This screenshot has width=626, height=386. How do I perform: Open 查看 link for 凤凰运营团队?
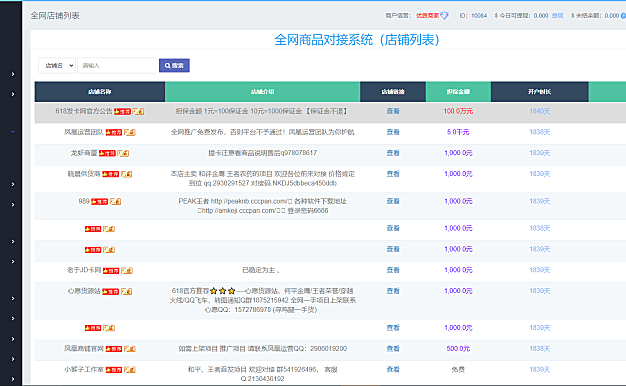pos(393,132)
